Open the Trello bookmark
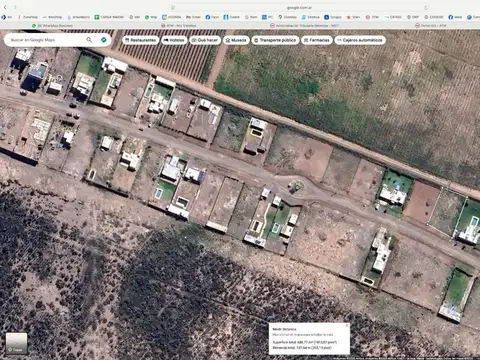The width and height of the screenshot is (480, 360). (x=232, y=17)
